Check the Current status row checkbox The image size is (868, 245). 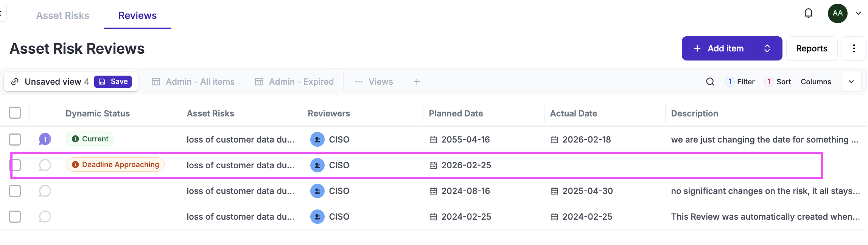15,140
